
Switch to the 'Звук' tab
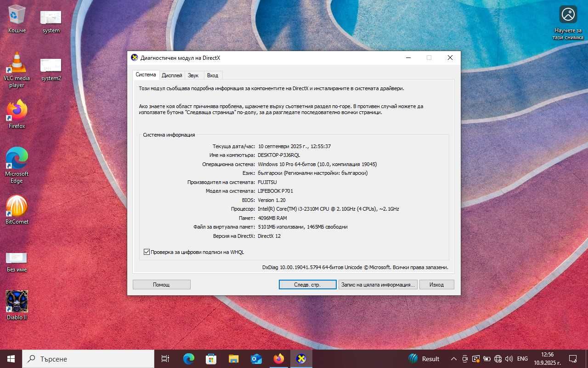tap(193, 75)
